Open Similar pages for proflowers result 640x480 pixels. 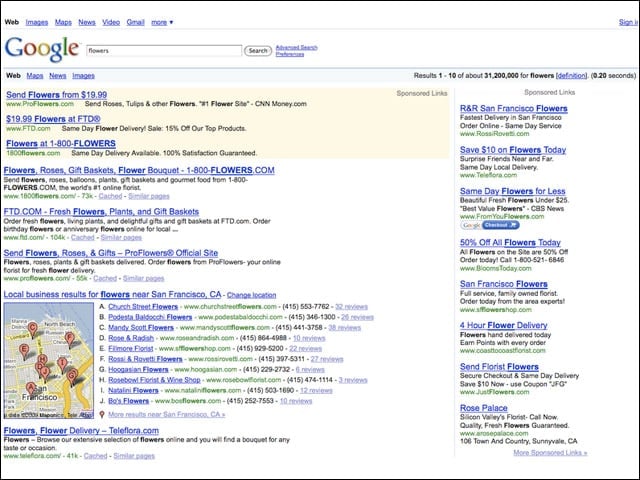coord(143,278)
